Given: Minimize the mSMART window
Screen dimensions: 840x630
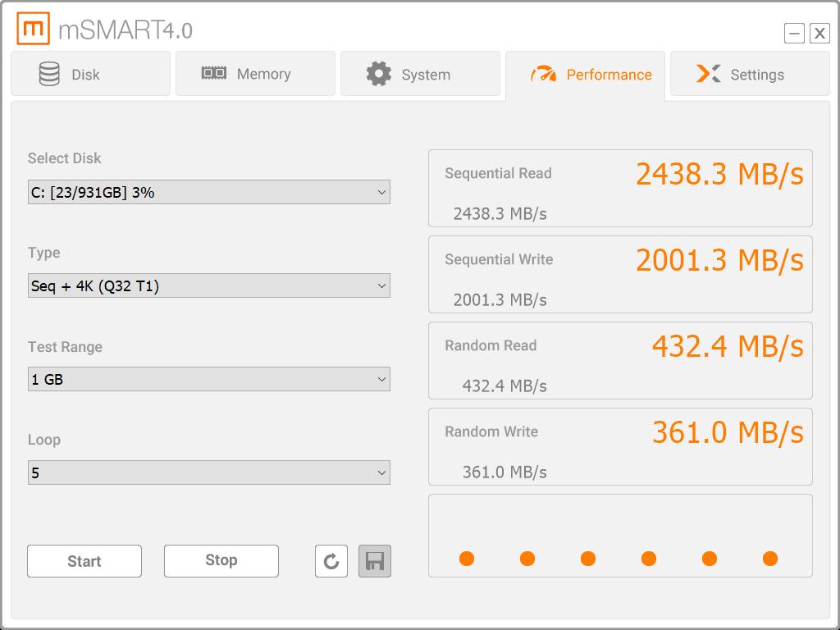Looking at the screenshot, I should click(794, 33).
